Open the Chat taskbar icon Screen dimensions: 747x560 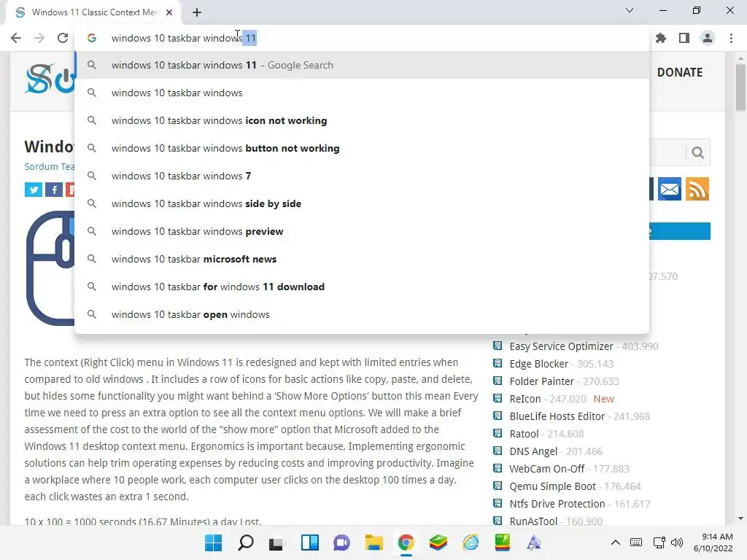click(341, 542)
